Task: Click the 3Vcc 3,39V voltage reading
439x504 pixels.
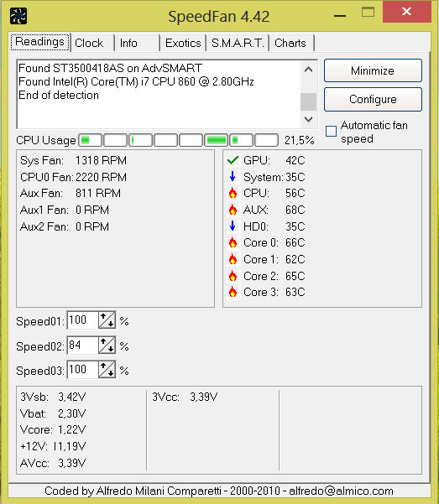Action: [x=185, y=397]
